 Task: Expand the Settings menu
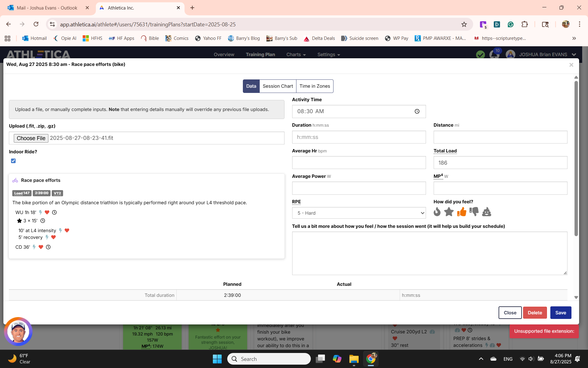329,55
